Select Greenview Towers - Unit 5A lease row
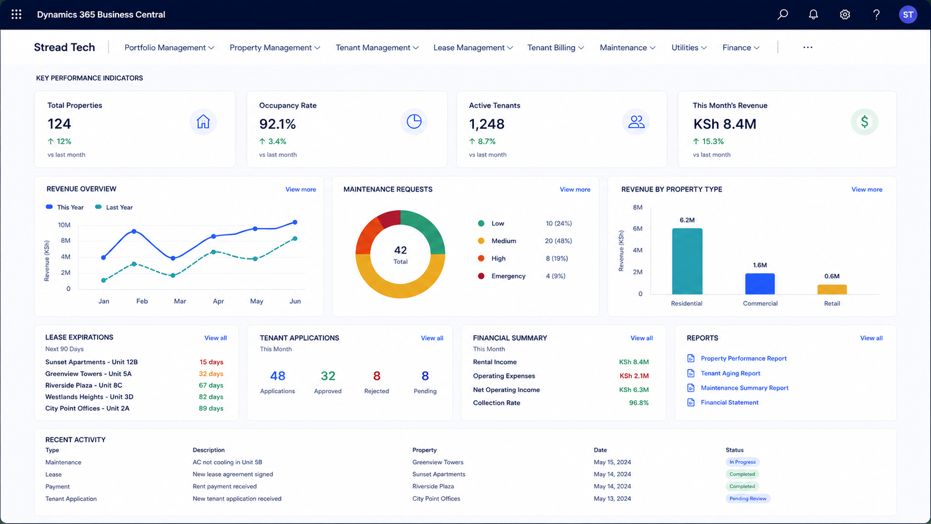 coord(135,374)
